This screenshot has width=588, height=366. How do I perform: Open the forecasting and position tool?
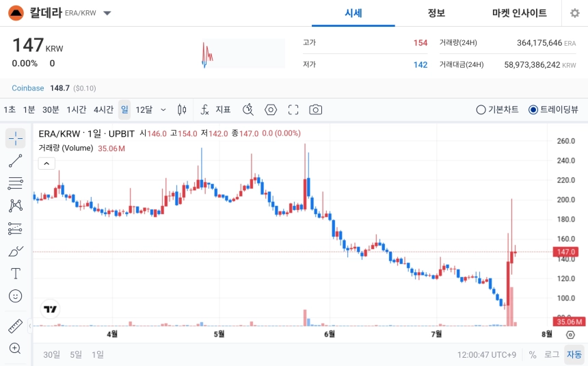tap(15, 228)
